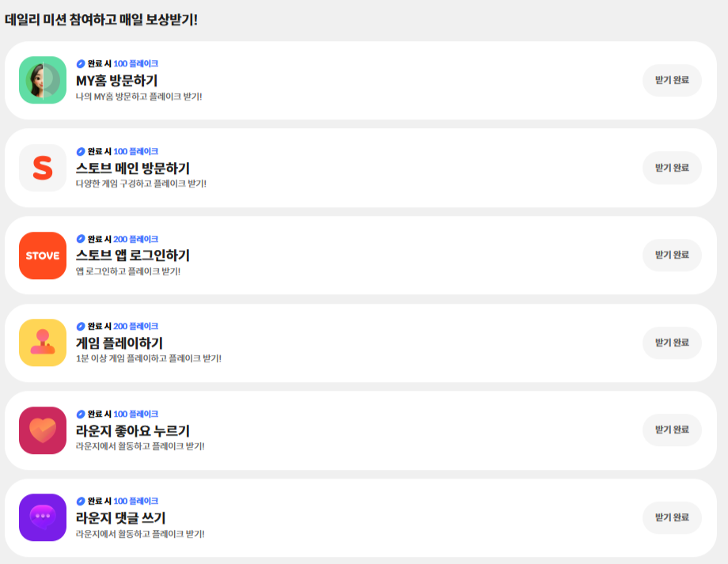
Task: Click the MY홈 avatar mission icon
Action: click(43, 80)
